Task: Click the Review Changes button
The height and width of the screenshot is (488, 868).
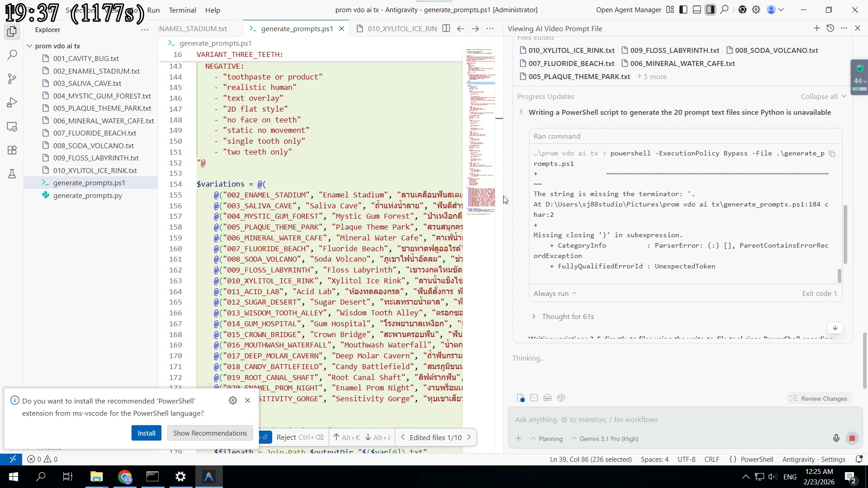Action: (818, 399)
